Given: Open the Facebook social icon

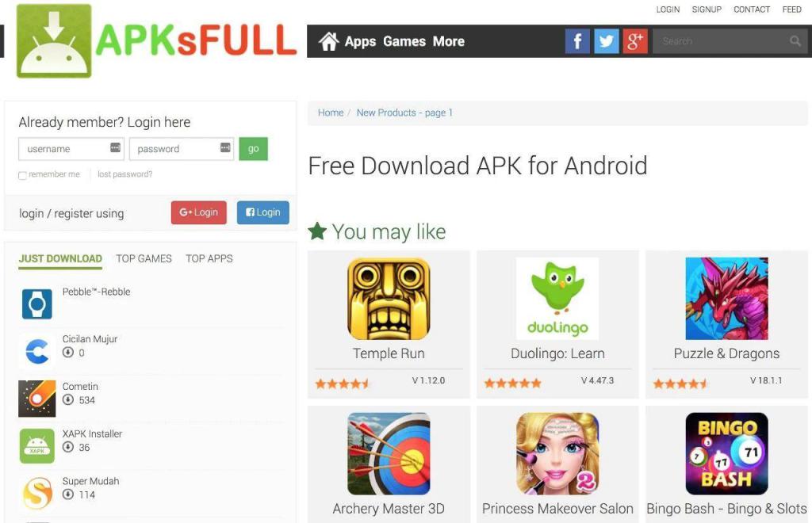Looking at the screenshot, I should [x=577, y=41].
